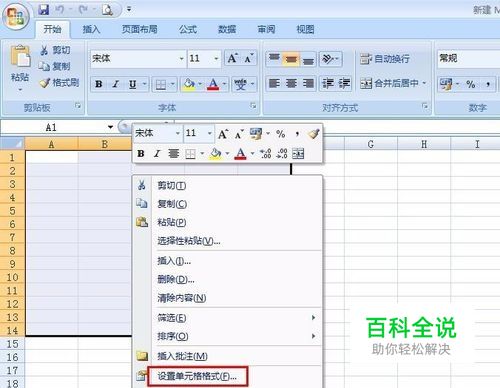Set bottom vertical alignment
The height and width of the screenshot is (388, 500).
tap(308, 59)
